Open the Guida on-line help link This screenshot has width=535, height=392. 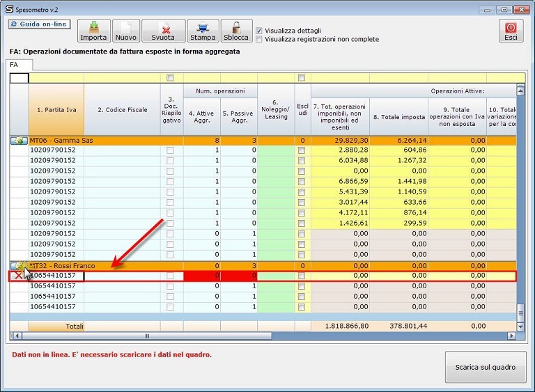point(39,24)
